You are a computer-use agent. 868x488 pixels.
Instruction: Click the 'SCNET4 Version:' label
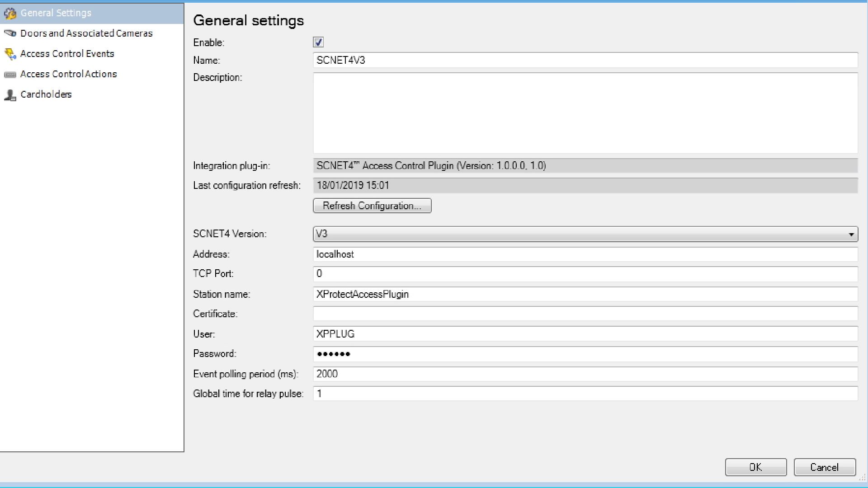pyautogui.click(x=230, y=234)
